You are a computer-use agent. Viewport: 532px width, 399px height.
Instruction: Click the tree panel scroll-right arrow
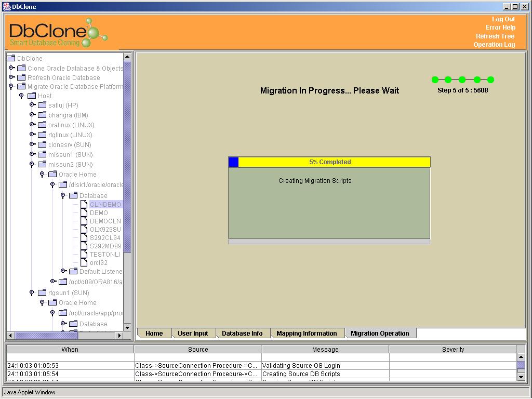[119, 335]
